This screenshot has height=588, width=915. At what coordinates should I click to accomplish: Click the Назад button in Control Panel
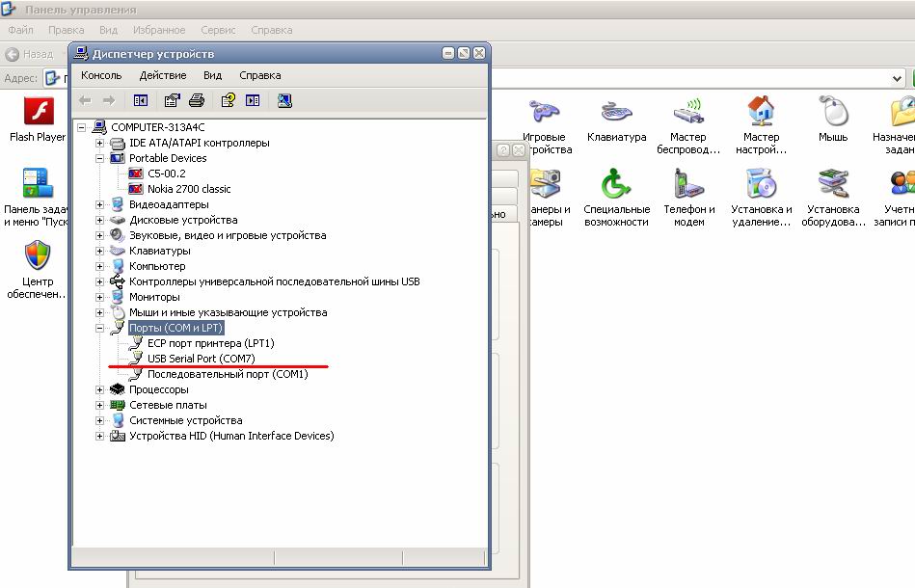click(29, 54)
